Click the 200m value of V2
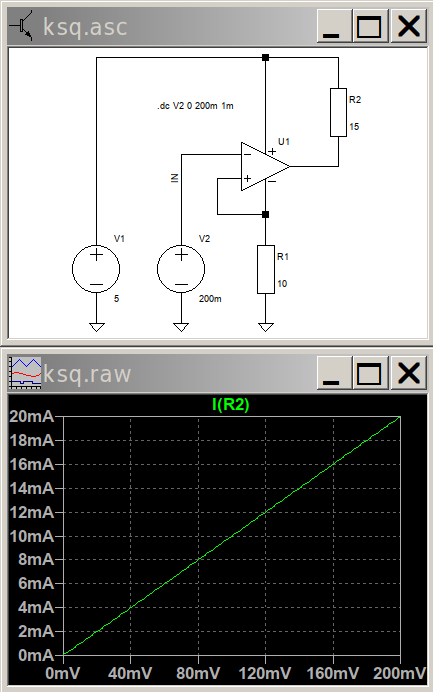433x692 pixels. (x=210, y=299)
